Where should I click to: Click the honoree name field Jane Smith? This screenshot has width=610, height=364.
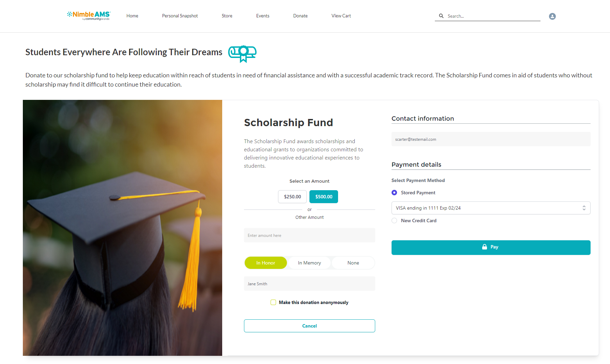(309, 284)
